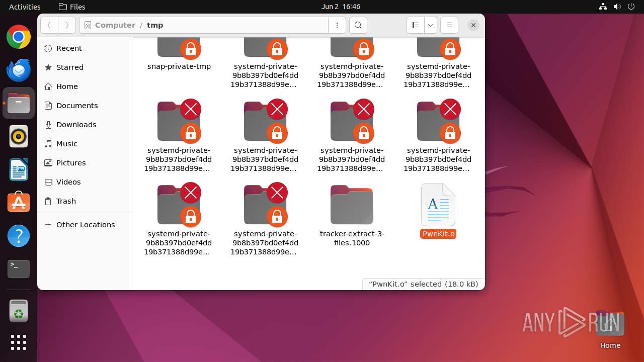Close the Files window
The height and width of the screenshot is (362, 644).
pos(473,25)
